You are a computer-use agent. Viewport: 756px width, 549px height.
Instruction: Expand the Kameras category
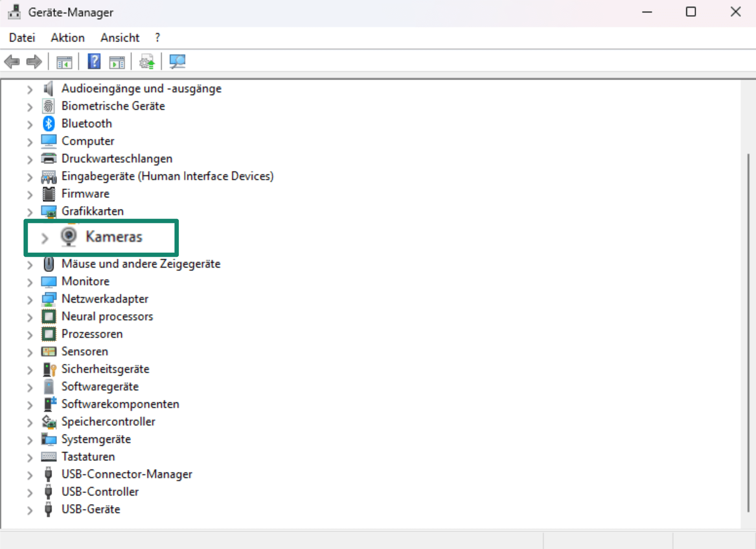(x=45, y=238)
